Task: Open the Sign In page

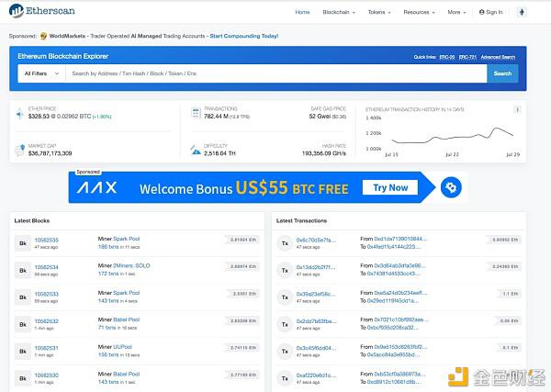Action: 491,12
